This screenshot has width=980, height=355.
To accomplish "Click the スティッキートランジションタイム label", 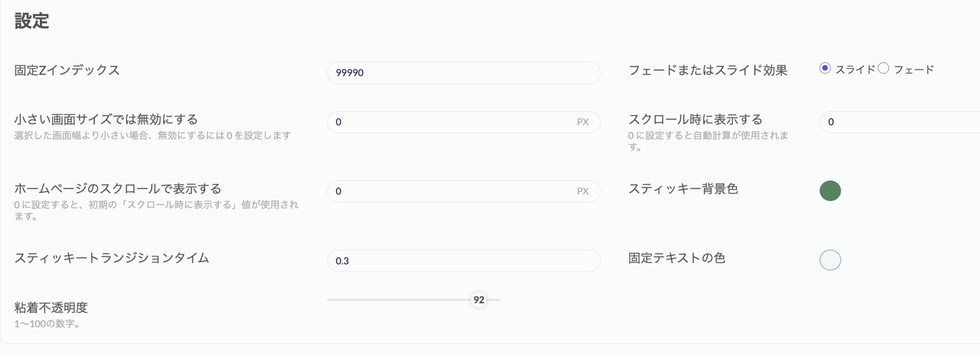I will (x=112, y=258).
